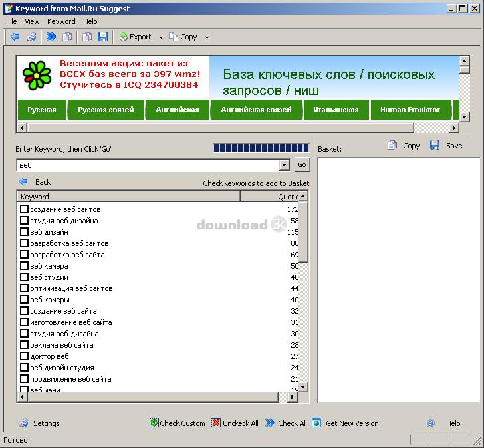Open settings via the toolbar gear icon

31,37
